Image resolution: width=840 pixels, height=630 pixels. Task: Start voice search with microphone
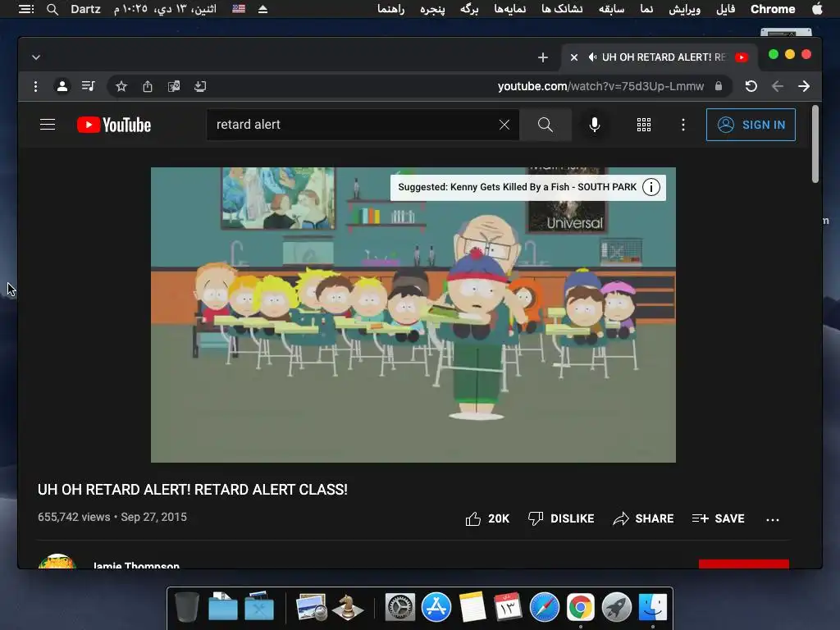coord(594,125)
